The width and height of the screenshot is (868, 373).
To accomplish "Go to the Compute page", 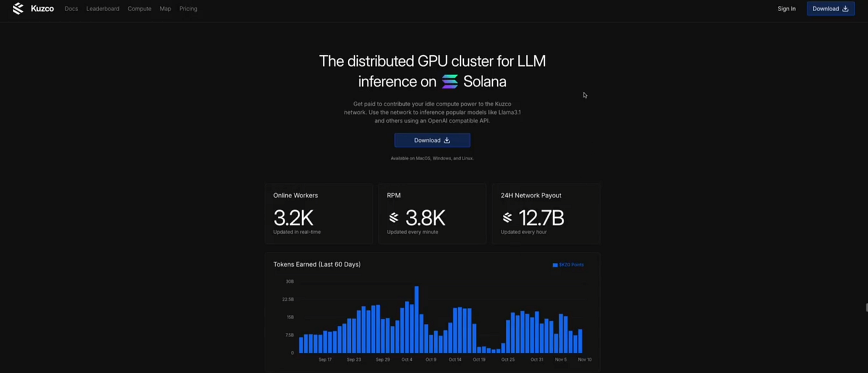I will 139,9.
